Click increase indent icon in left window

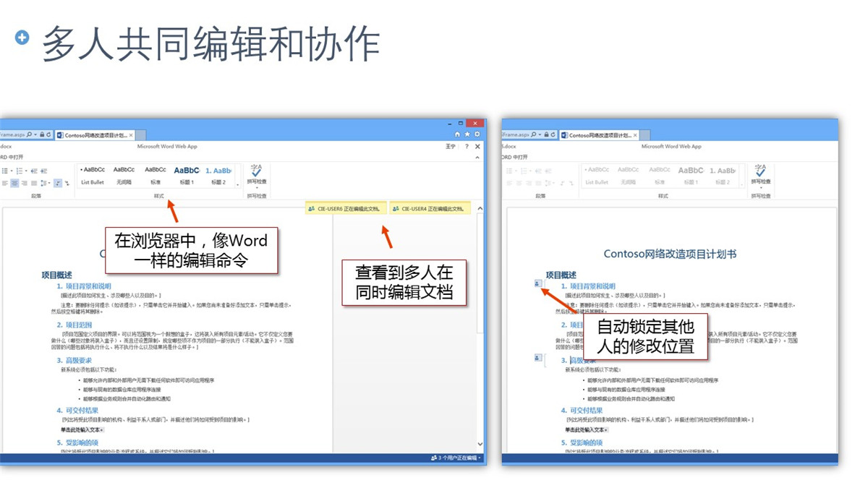pos(44,171)
